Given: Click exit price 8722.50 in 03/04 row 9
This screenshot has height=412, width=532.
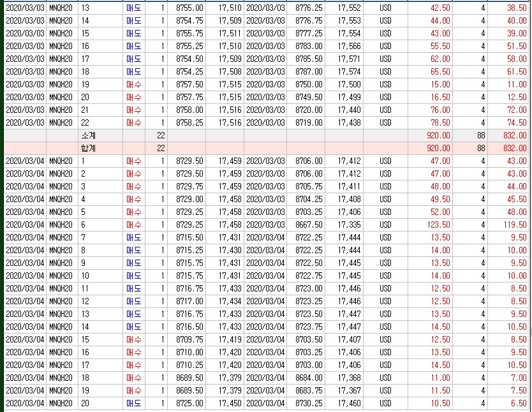Looking at the screenshot, I should click(309, 263).
